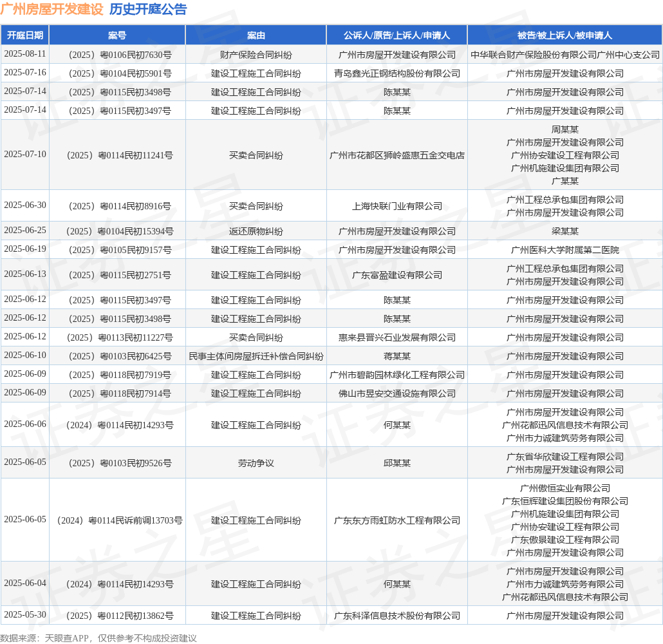Click the 广州房屋开发建设 title text
This screenshot has height=644, width=663.
pos(51,9)
